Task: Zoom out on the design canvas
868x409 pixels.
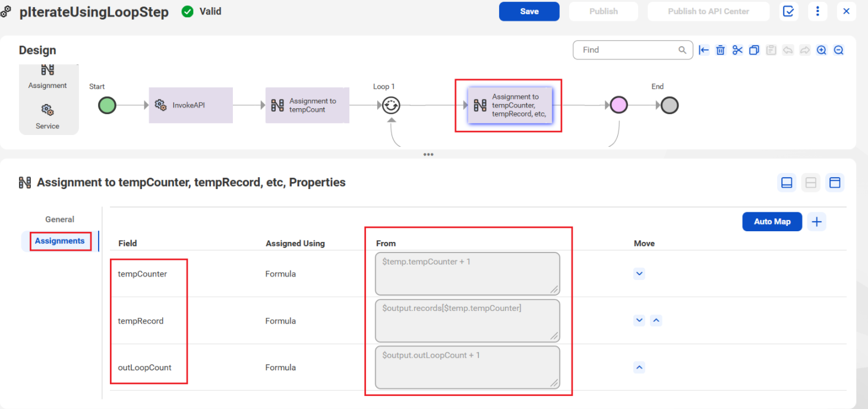Action: [838, 50]
